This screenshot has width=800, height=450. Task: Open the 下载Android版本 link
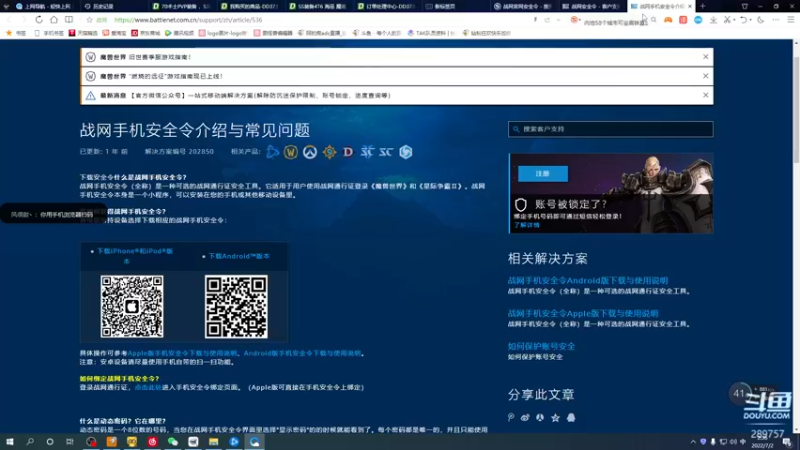coord(239,256)
